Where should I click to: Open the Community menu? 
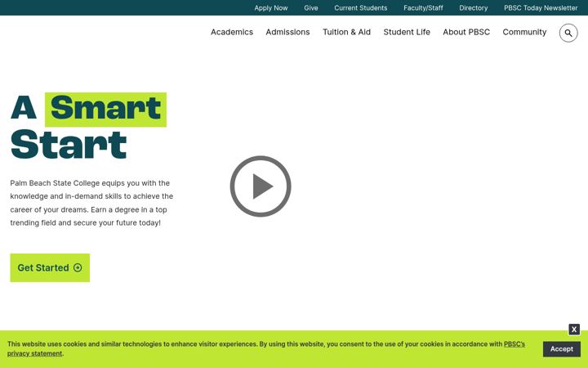pos(524,32)
